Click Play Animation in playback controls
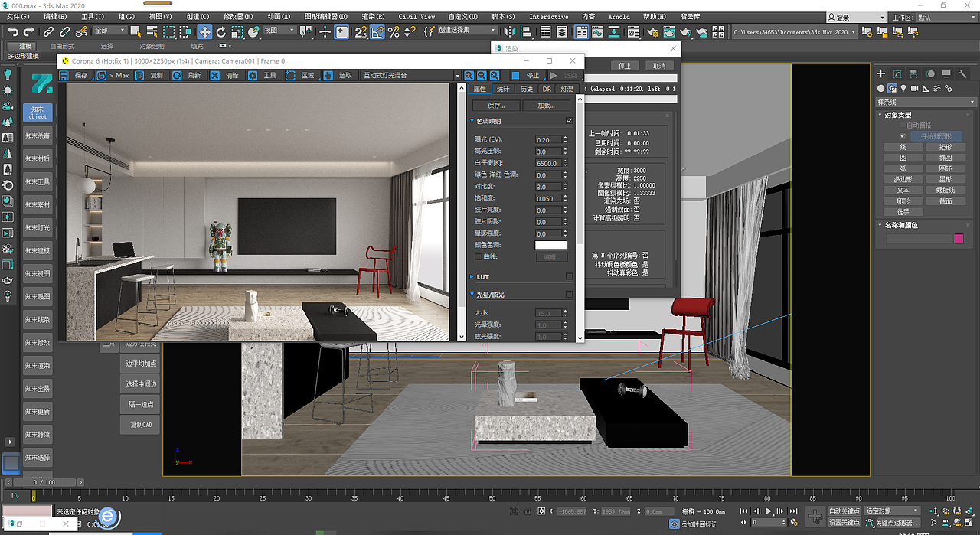Screen dimensions: 980x535 (x=769, y=511)
